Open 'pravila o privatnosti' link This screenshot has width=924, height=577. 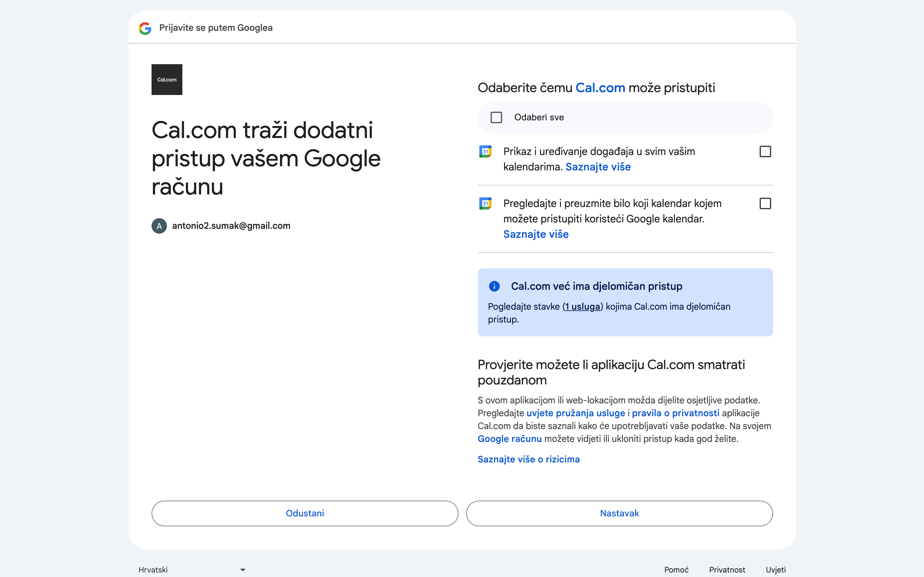pos(675,413)
